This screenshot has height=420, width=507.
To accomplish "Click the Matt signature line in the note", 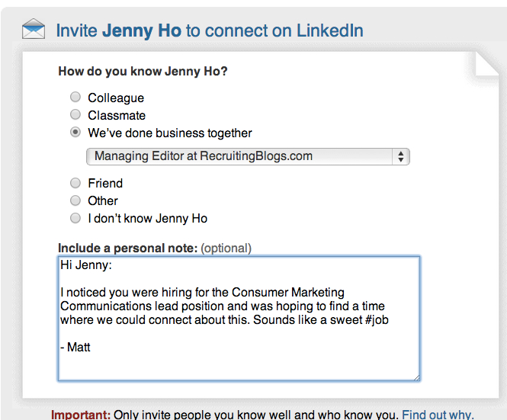I will point(76,347).
